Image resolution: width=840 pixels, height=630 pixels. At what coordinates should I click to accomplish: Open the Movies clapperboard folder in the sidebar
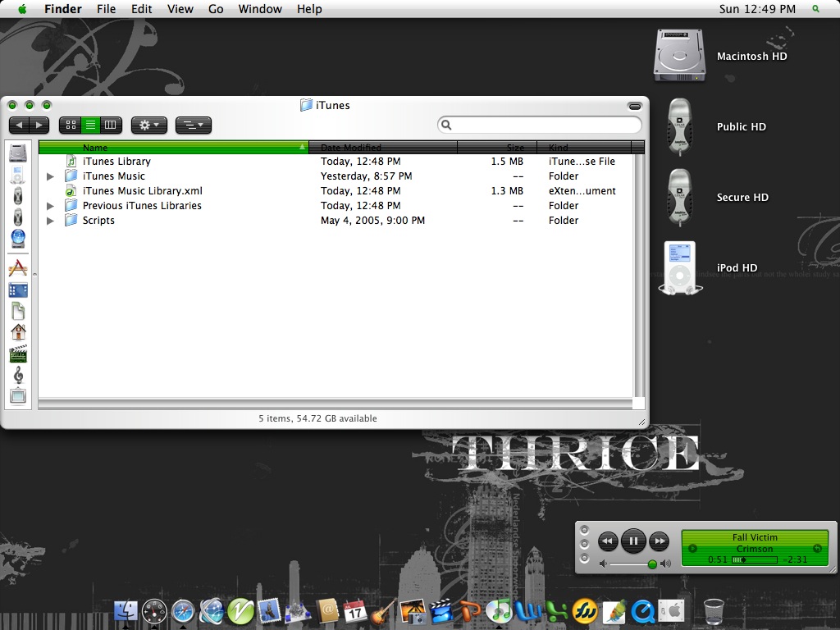(18, 354)
